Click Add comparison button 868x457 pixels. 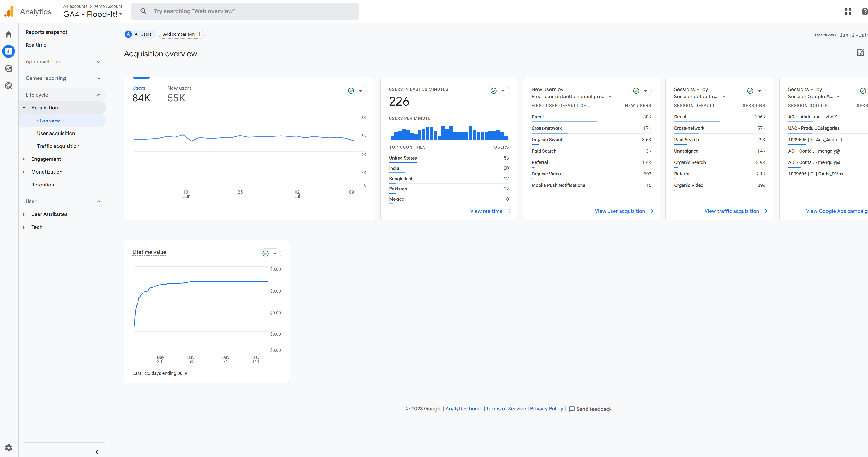182,34
